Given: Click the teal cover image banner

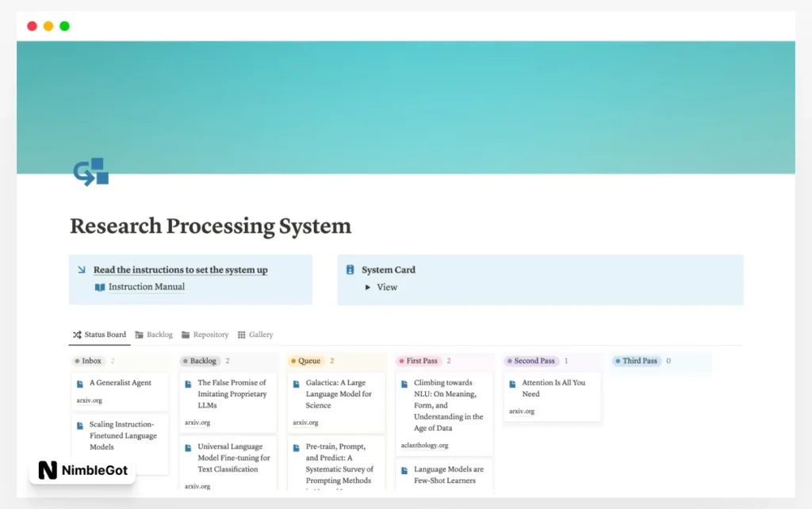Looking at the screenshot, I should (406, 107).
